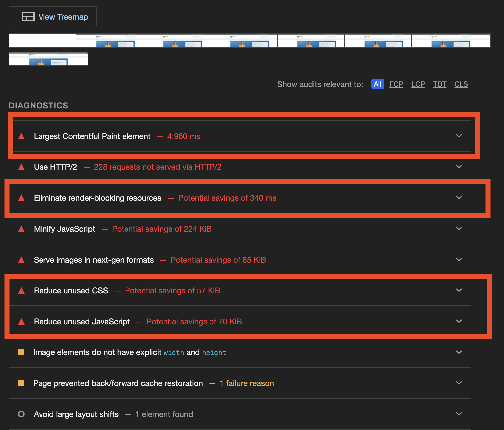
Task: Click red triangle beside Reduce unused CSS
Action: click(x=21, y=291)
